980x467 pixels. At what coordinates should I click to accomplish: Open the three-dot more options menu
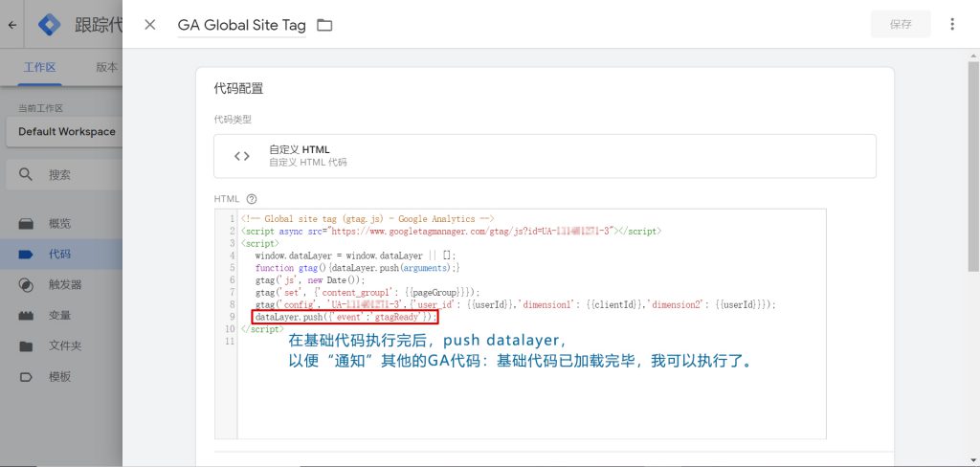pyautogui.click(x=952, y=24)
